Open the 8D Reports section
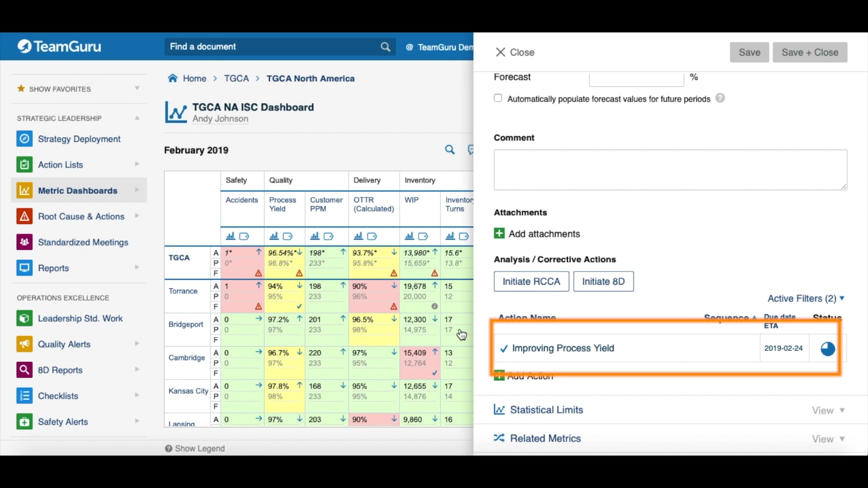 [59, 370]
